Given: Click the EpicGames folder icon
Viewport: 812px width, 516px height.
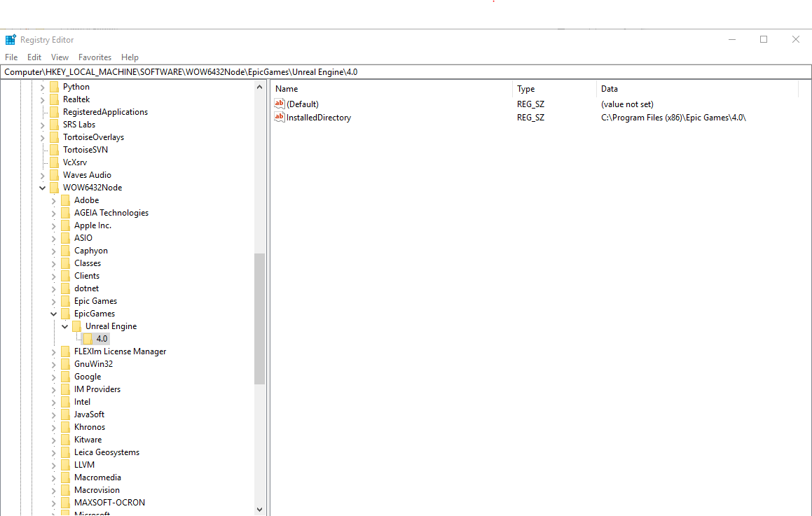Looking at the screenshot, I should 66,313.
